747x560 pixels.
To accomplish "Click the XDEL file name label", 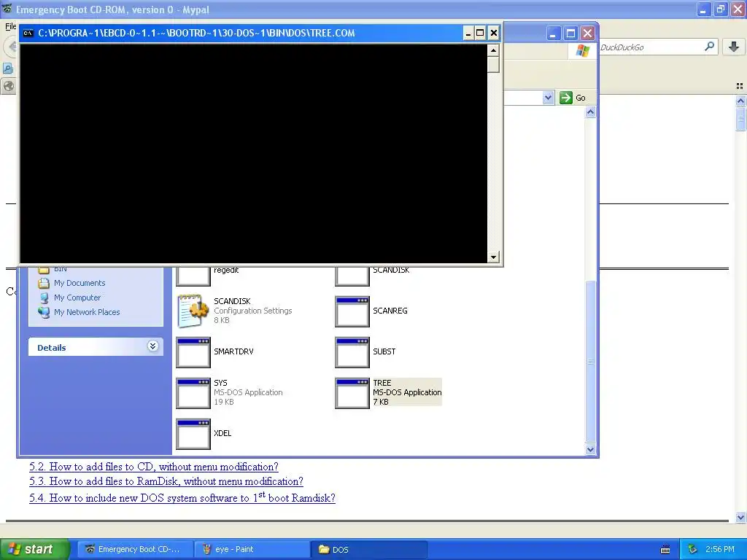I will (x=222, y=433).
